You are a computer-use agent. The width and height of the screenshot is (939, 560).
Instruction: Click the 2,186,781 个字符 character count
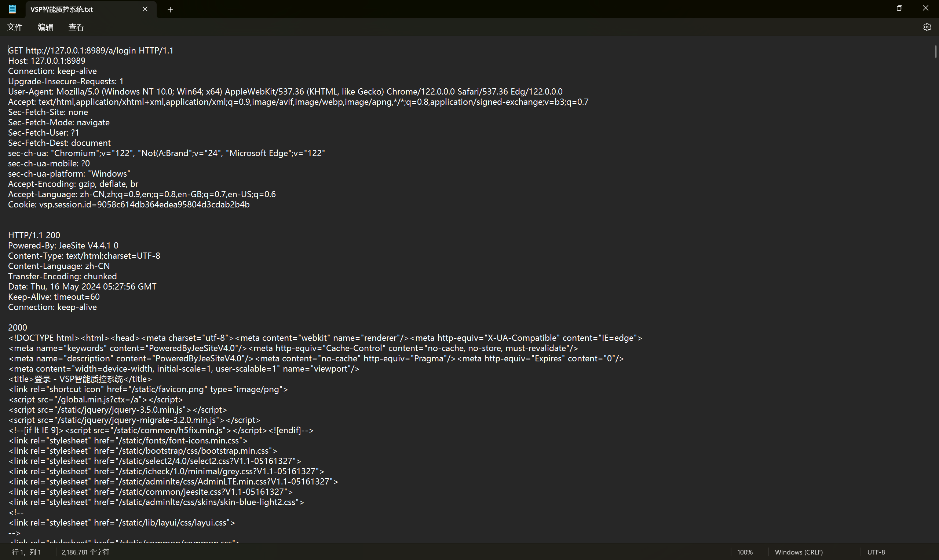[85, 552]
